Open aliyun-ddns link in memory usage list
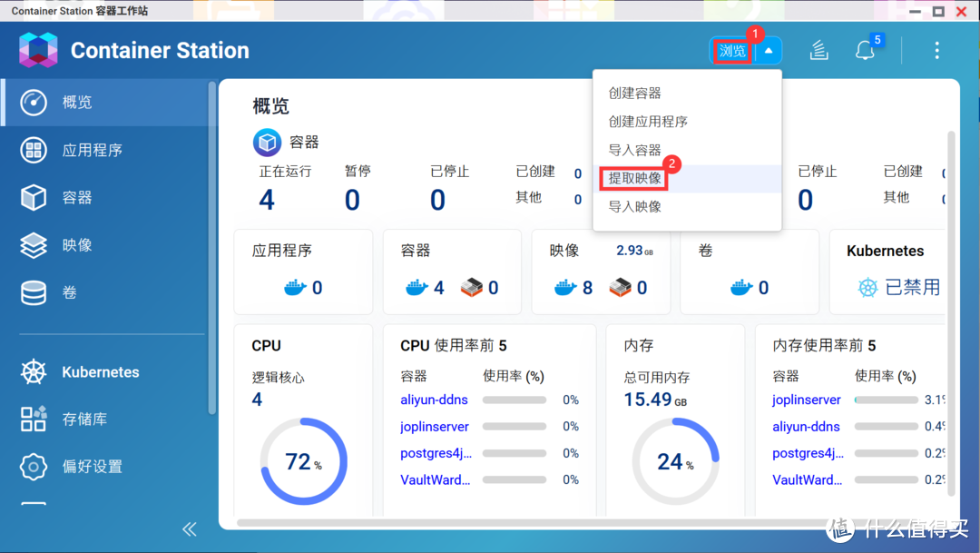Screen dimensions: 980x553 click(807, 427)
